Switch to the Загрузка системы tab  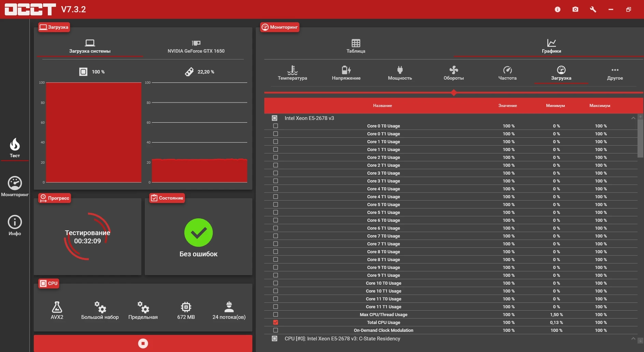pos(90,46)
